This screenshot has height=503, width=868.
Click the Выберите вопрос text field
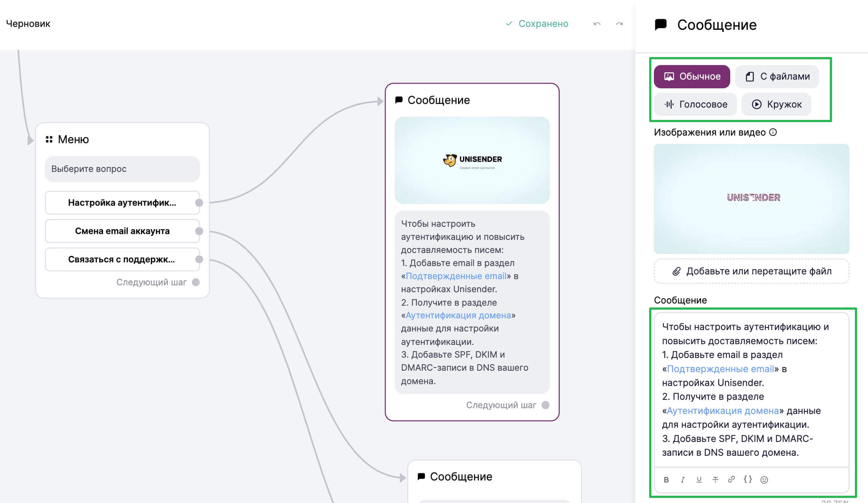(122, 169)
